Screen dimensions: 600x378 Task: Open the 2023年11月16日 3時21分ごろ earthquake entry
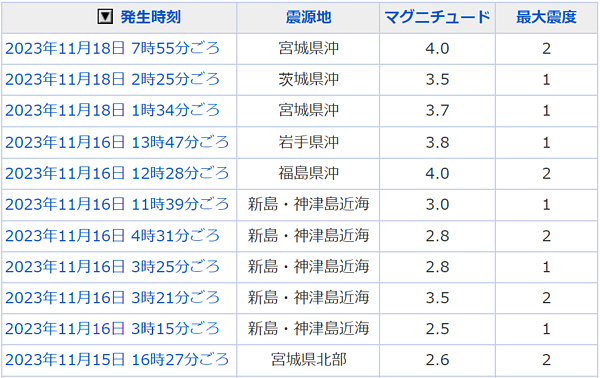[112, 298]
